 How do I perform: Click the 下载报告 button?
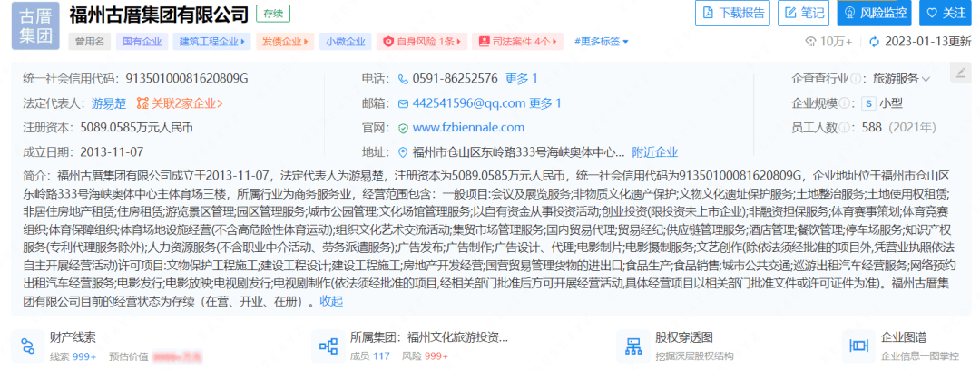click(734, 13)
